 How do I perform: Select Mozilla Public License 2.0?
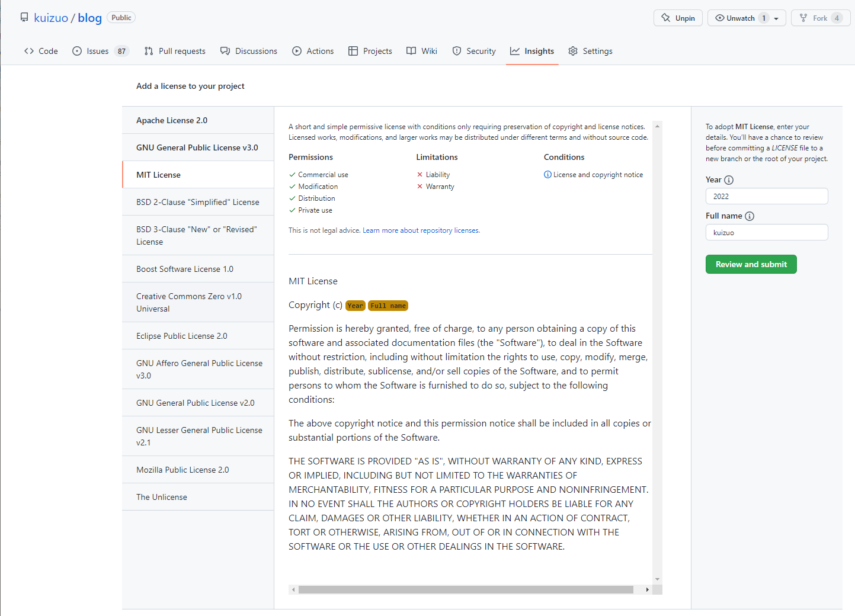(198, 470)
